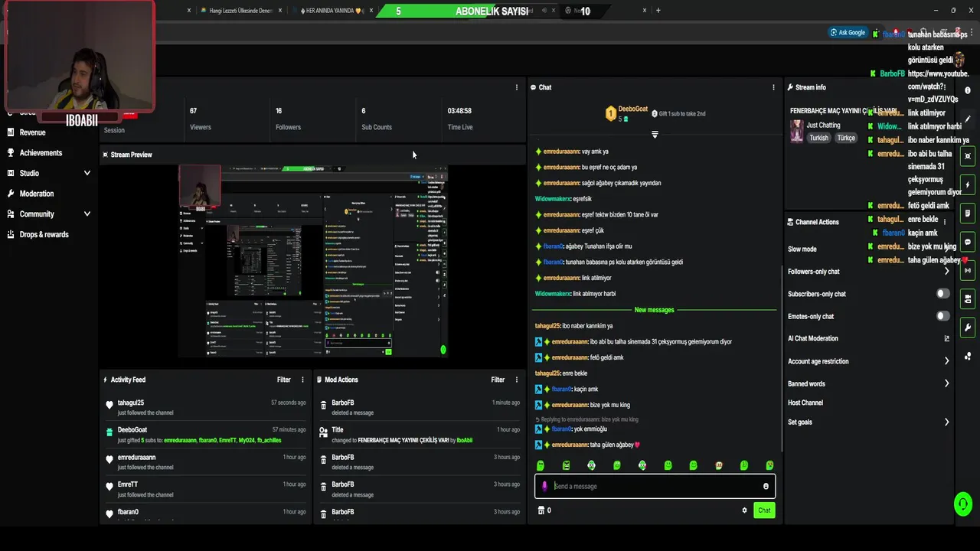Click the purple icon in message box
The width and height of the screenshot is (980, 551).
pyautogui.click(x=544, y=486)
